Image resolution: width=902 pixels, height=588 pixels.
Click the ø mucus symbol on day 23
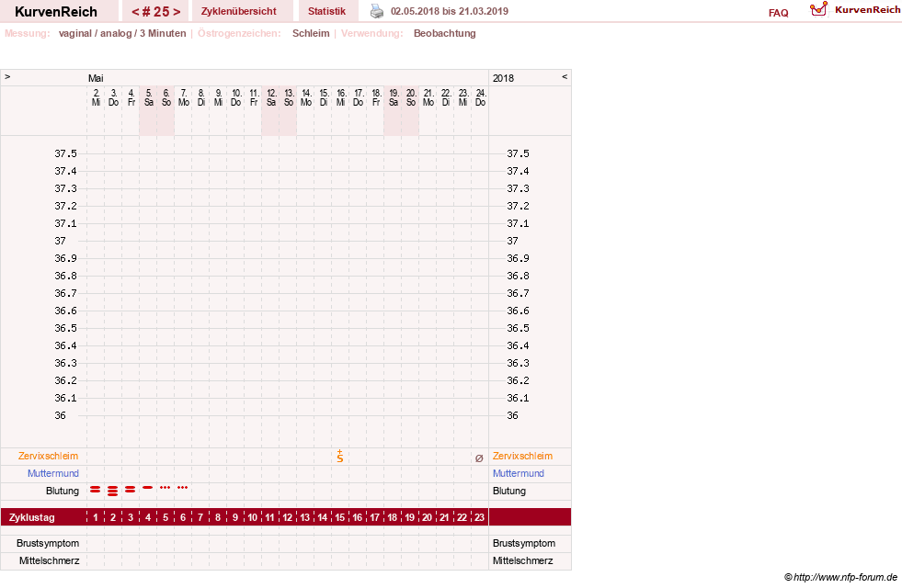point(479,458)
